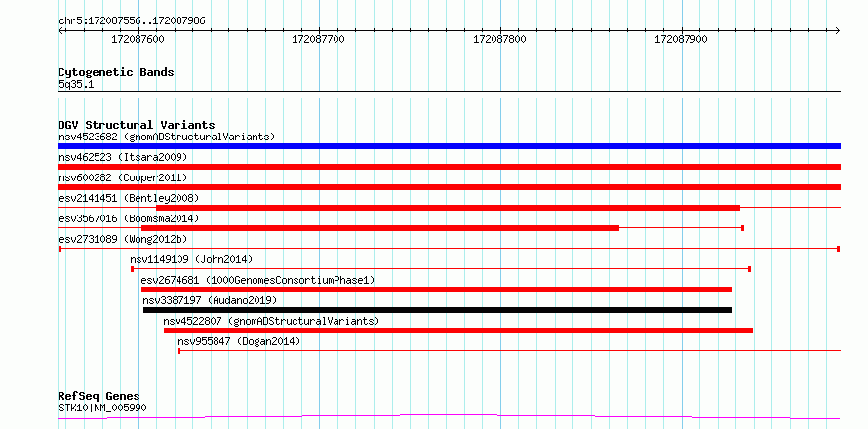Click ruler position 172087600
Screen dimensions: 868x429
138,39
